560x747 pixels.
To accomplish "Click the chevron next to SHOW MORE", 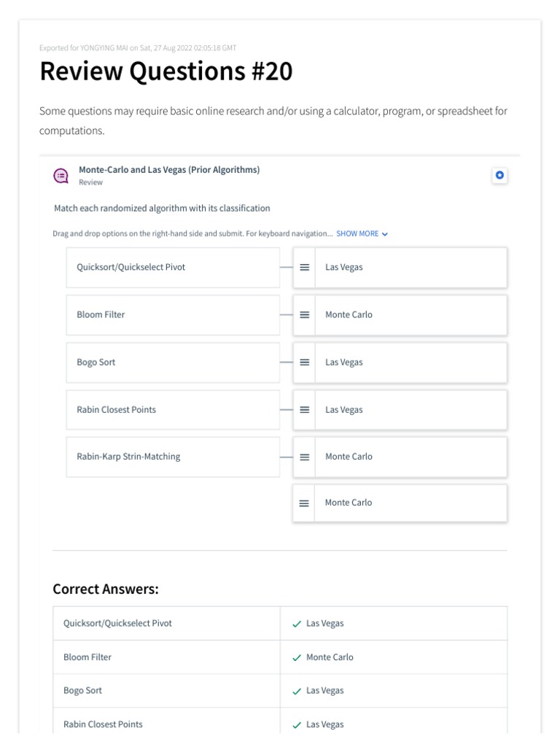I will (385, 234).
